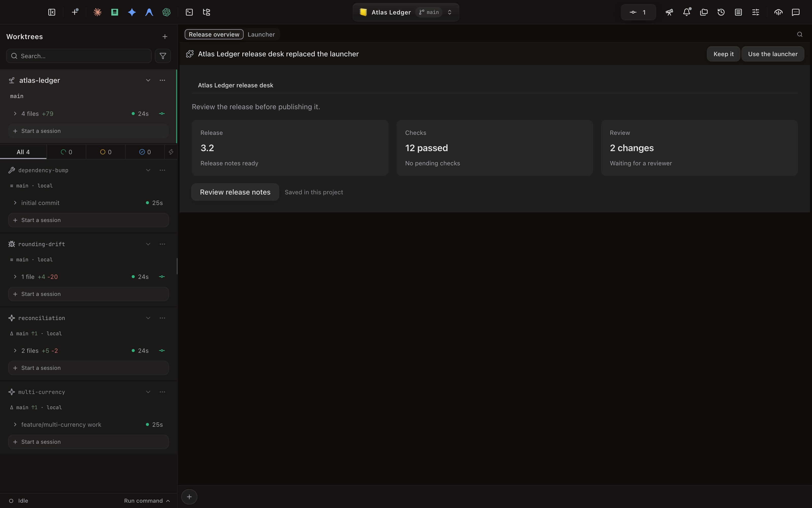Viewport: 812px width, 508px height.
Task: Open the chat message icon
Action: pyautogui.click(x=796, y=12)
